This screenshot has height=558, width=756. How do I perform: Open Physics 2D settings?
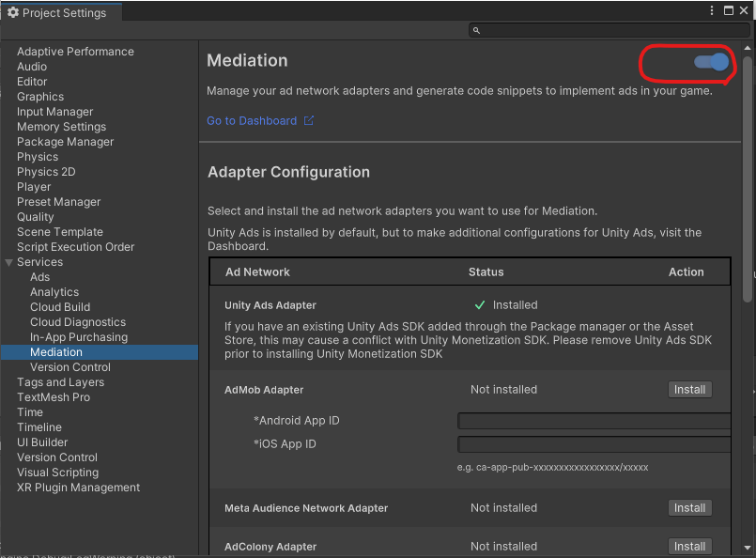(x=46, y=172)
